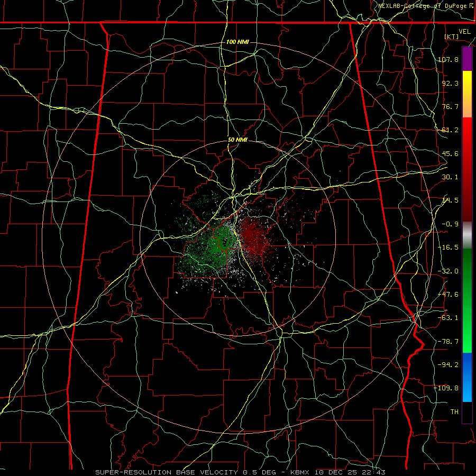Click the 14.5 value on velocity scale
This screenshot has height=476, width=476.
(450, 200)
